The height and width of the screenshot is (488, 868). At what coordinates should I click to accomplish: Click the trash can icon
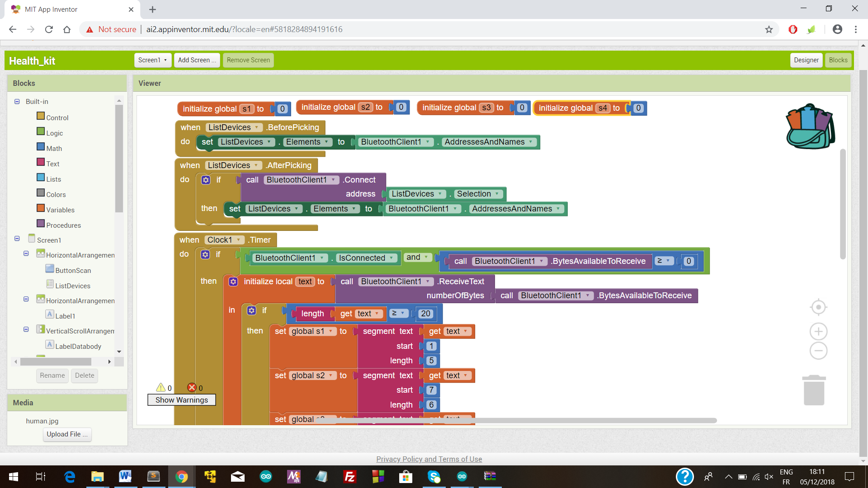[814, 390]
